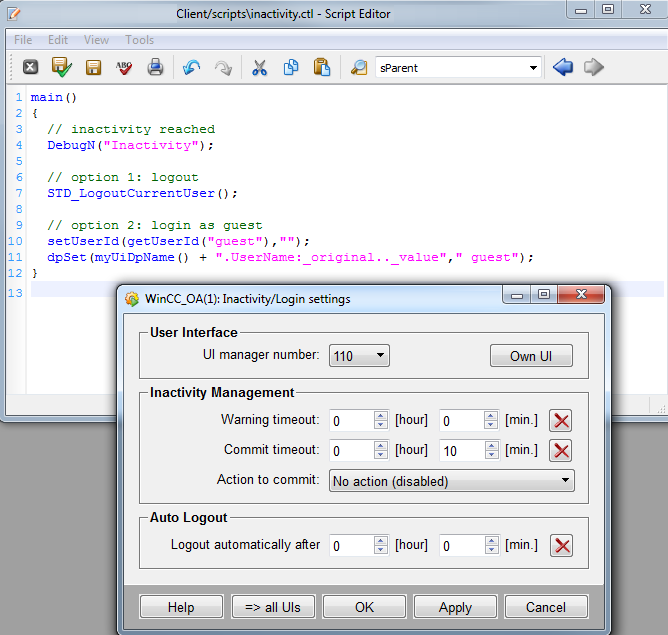The height and width of the screenshot is (635, 668).
Task: Run the ABC syntax check icon
Action: 124,68
